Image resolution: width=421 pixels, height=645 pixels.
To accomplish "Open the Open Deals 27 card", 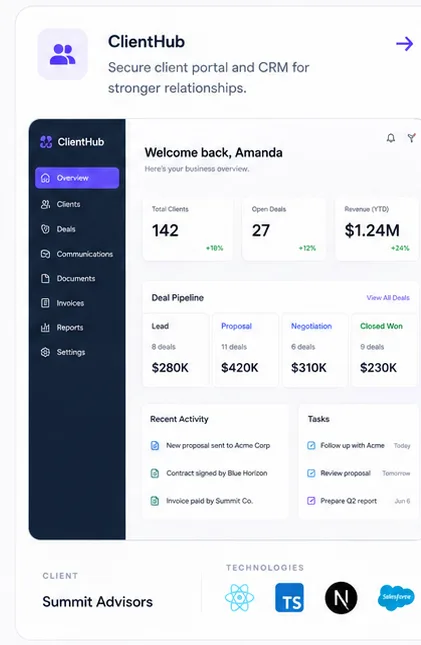I will pyautogui.click(x=284, y=229).
